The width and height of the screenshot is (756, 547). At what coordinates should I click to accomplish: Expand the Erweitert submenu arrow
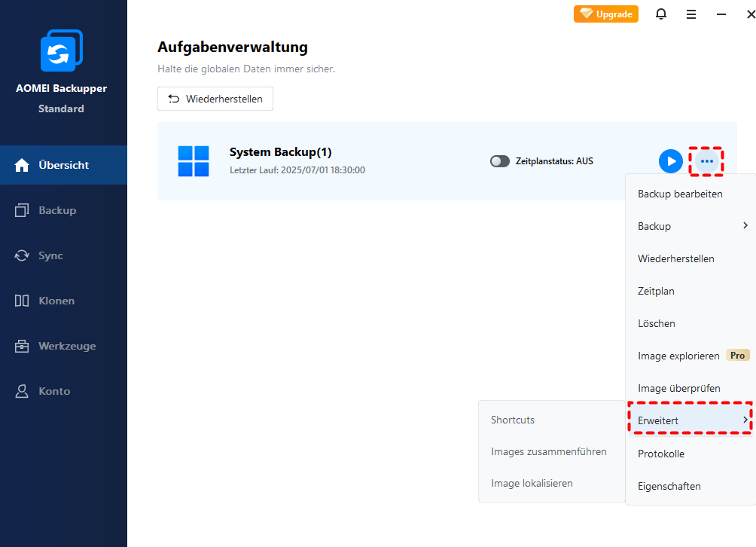(745, 420)
